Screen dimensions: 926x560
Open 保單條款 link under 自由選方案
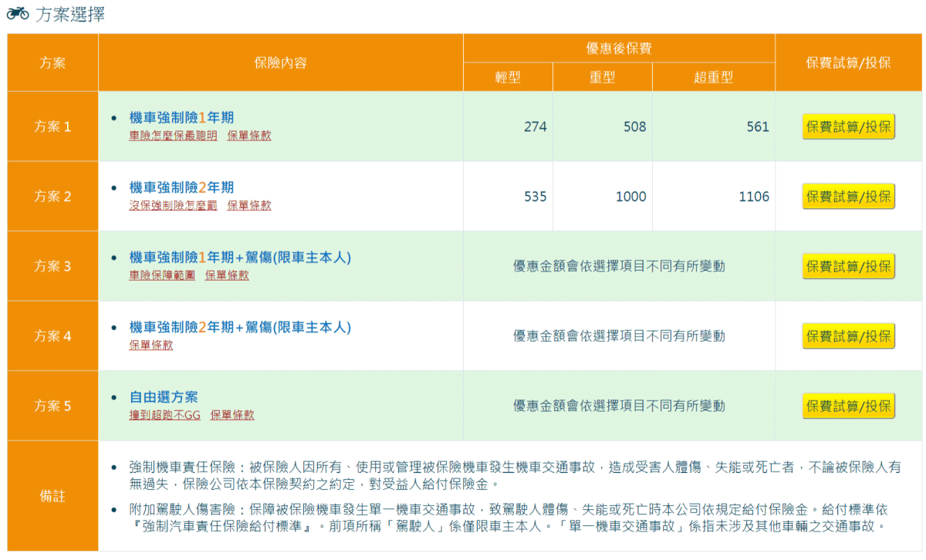click(x=232, y=414)
